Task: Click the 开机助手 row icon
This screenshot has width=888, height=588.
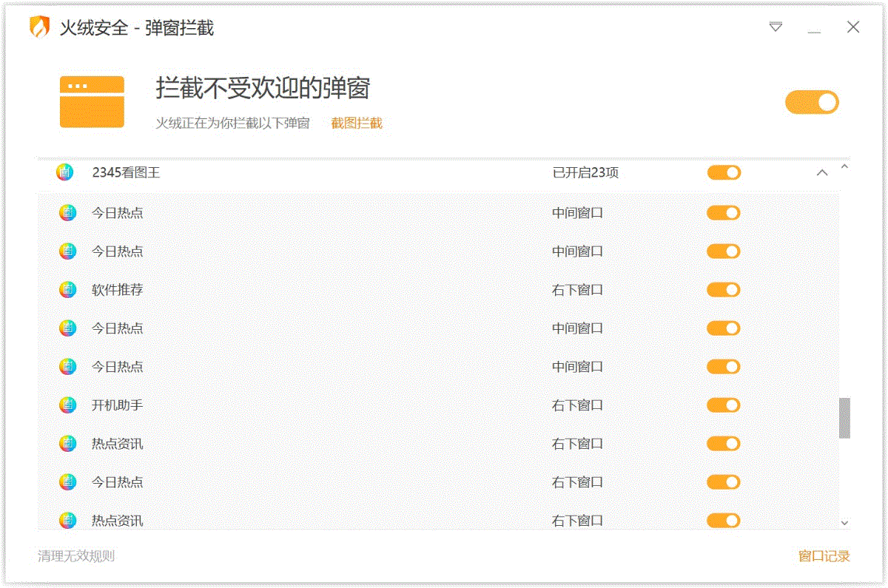Action: (x=67, y=405)
